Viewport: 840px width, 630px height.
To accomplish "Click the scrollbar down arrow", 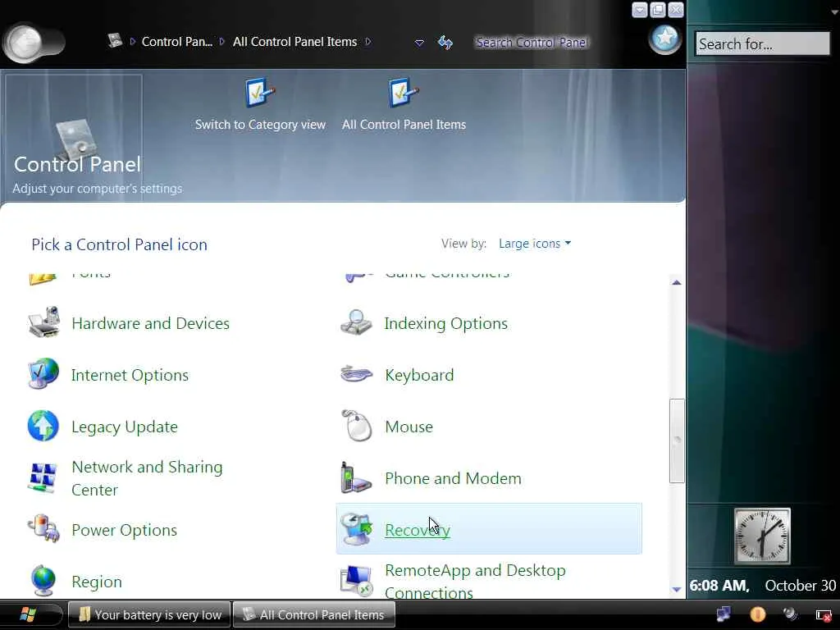I will pyautogui.click(x=677, y=589).
